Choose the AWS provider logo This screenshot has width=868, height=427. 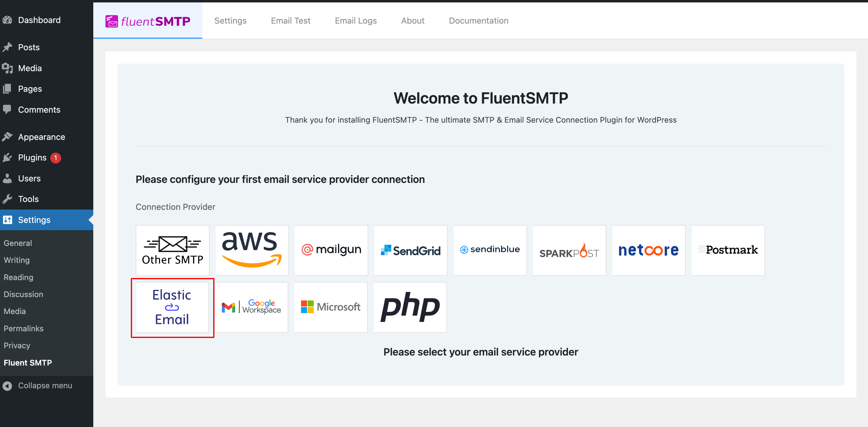coord(252,250)
